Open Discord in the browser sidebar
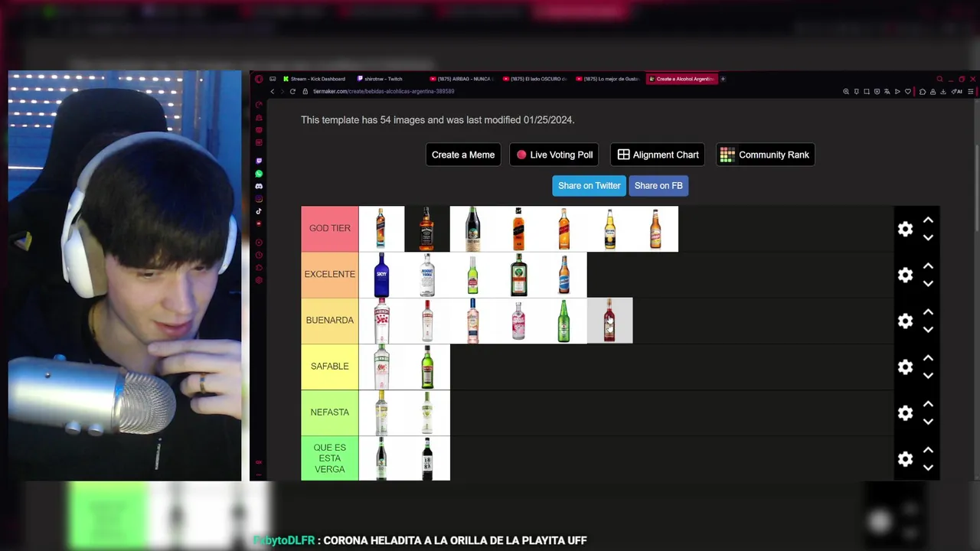This screenshot has height=551, width=980. [x=259, y=186]
